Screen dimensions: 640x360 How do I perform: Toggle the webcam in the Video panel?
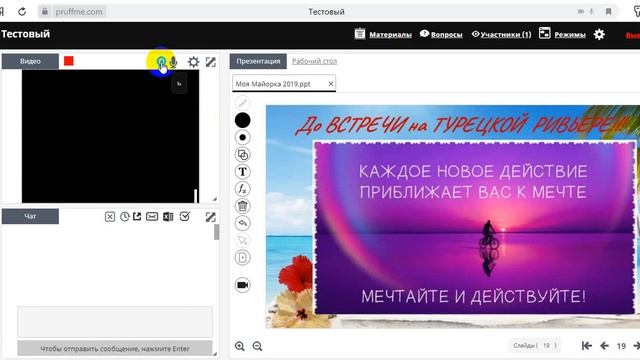[x=161, y=62]
